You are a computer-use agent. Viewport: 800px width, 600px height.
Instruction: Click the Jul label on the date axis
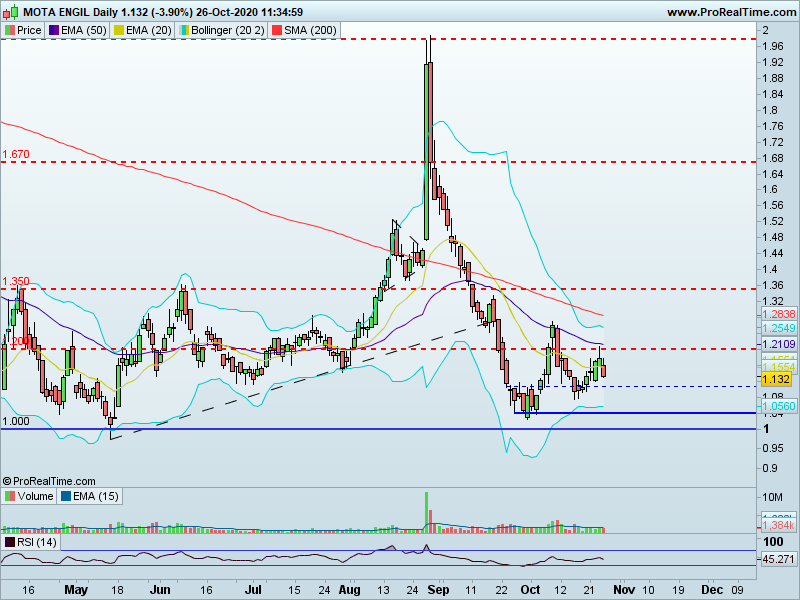point(253,590)
